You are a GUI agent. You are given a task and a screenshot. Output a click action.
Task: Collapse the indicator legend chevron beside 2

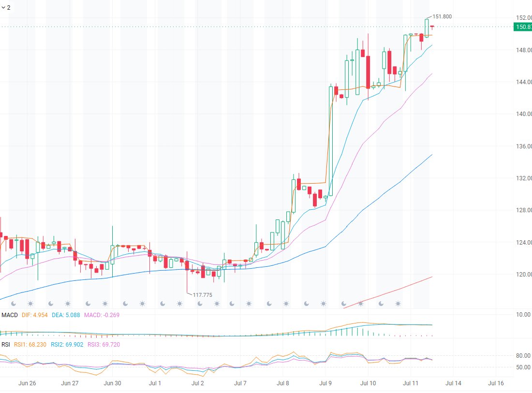(x=3, y=7)
